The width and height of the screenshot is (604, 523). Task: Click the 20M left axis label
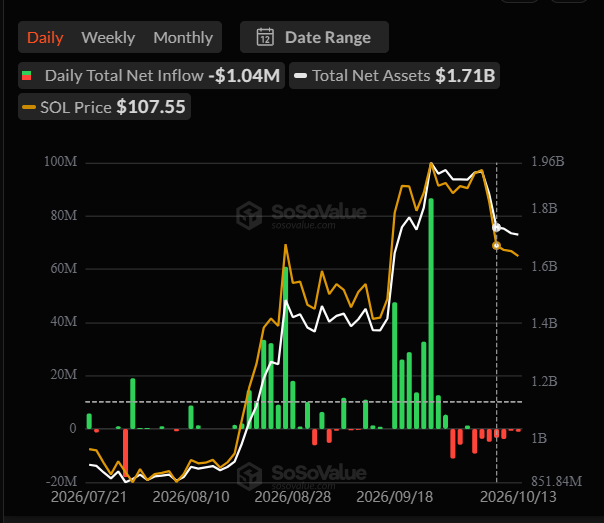64,374
